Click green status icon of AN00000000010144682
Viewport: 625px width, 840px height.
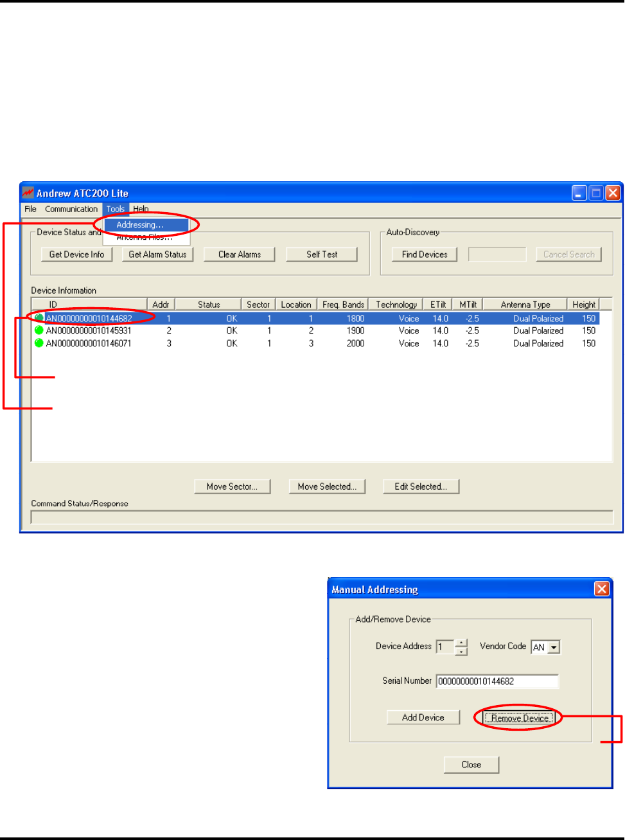pos(39,318)
